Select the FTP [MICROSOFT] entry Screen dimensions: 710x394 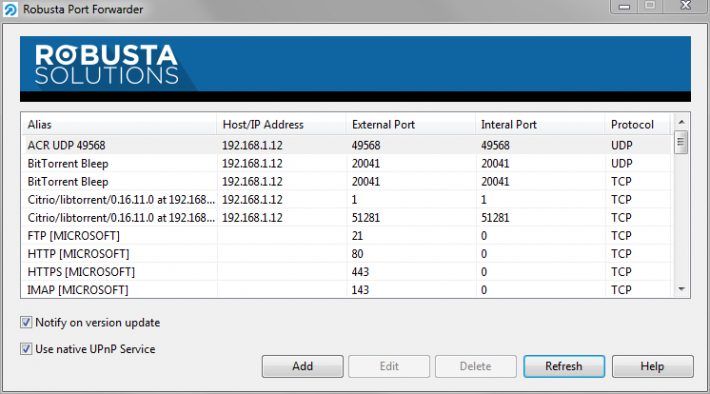[346, 235]
